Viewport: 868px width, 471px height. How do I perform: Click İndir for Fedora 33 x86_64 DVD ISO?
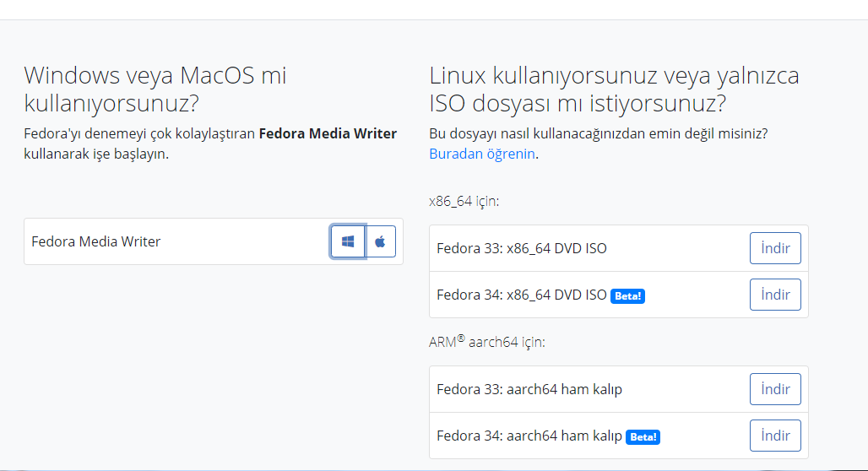tap(775, 248)
